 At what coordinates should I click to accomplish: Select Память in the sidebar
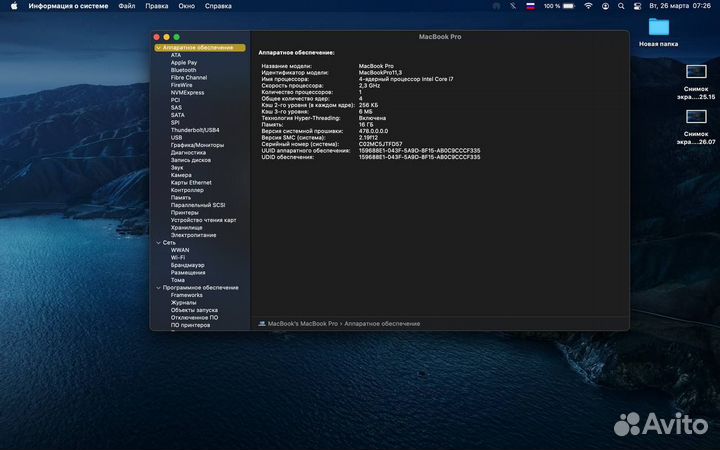[x=180, y=197]
